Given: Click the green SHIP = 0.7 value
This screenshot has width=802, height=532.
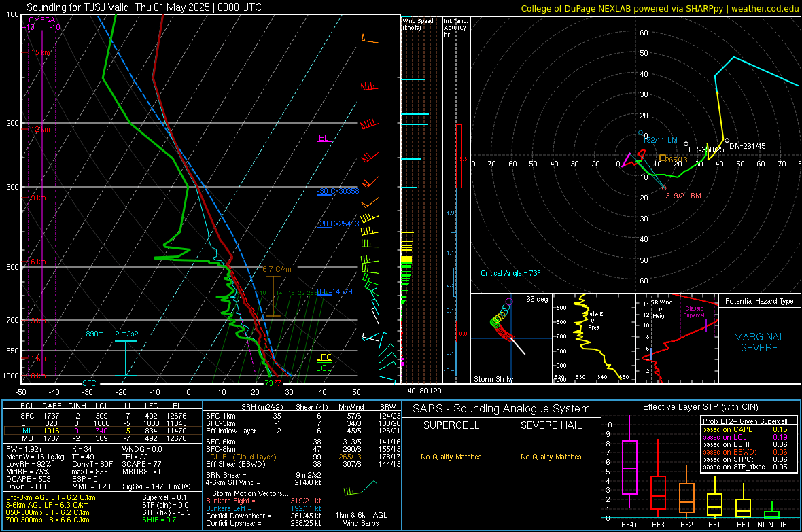Looking at the screenshot, I should click(159, 520).
